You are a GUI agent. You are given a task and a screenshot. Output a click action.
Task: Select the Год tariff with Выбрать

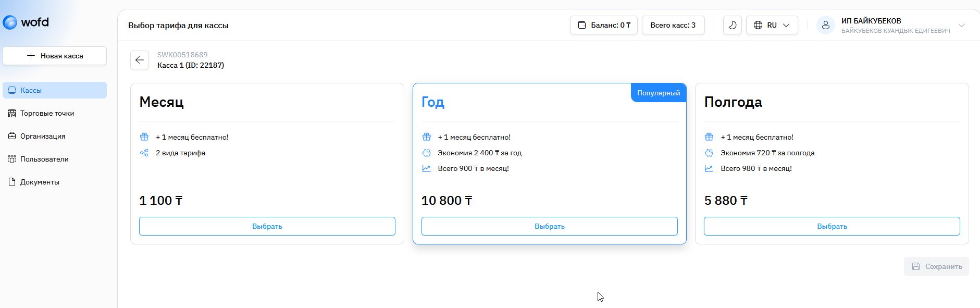pos(549,226)
